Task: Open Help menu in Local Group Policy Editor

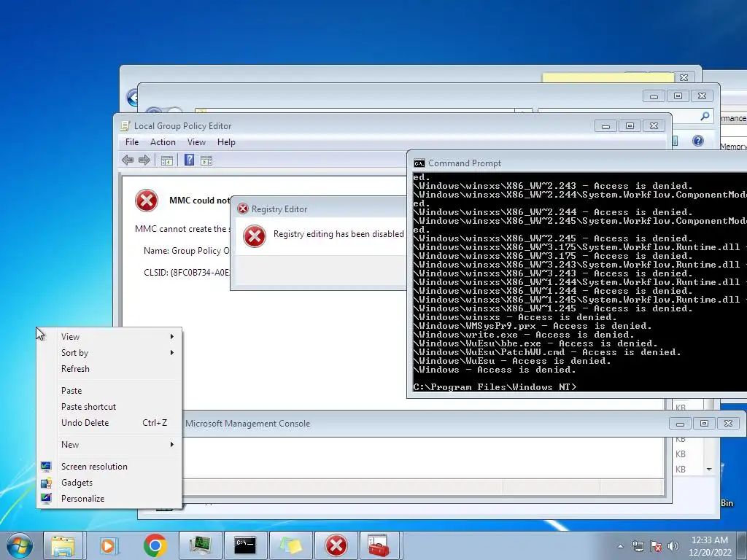Action: point(226,142)
